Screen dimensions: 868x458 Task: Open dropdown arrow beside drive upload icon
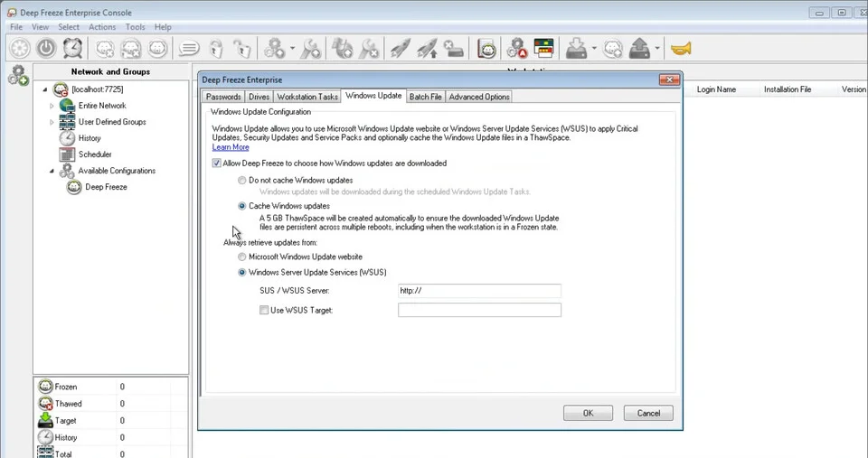657,49
